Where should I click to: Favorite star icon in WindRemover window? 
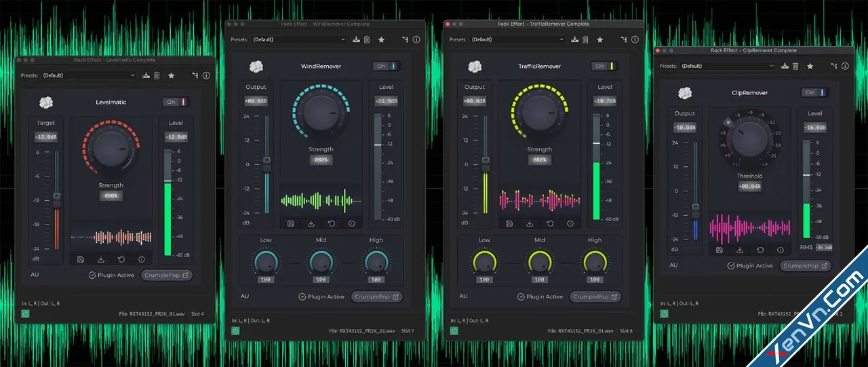pos(382,40)
